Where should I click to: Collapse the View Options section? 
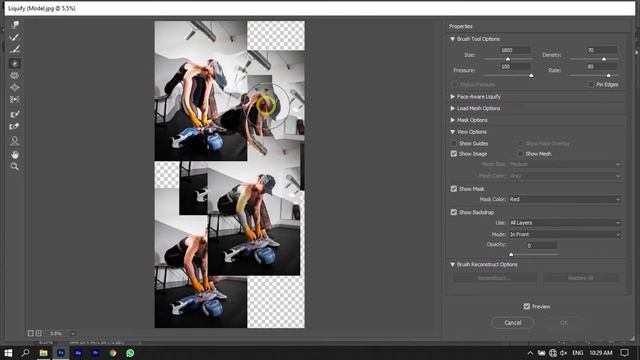coord(452,132)
